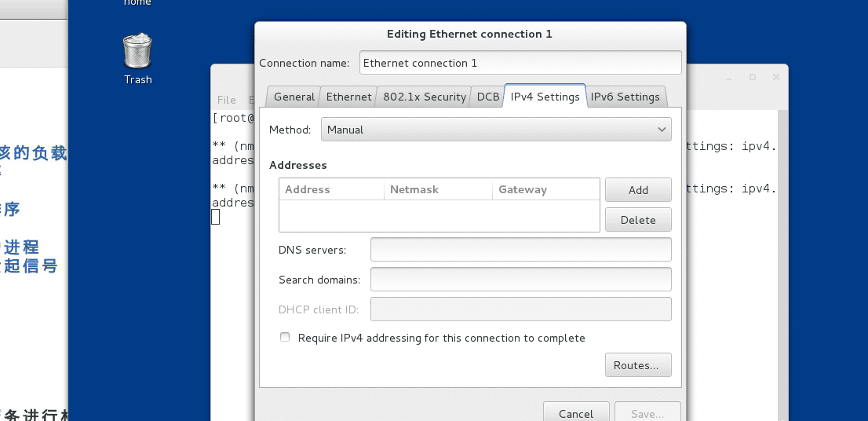Click into the Search domains field

pyautogui.click(x=520, y=280)
